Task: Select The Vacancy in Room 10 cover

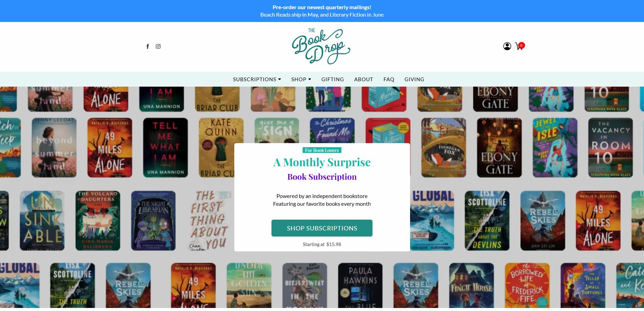Action: tap(611, 148)
